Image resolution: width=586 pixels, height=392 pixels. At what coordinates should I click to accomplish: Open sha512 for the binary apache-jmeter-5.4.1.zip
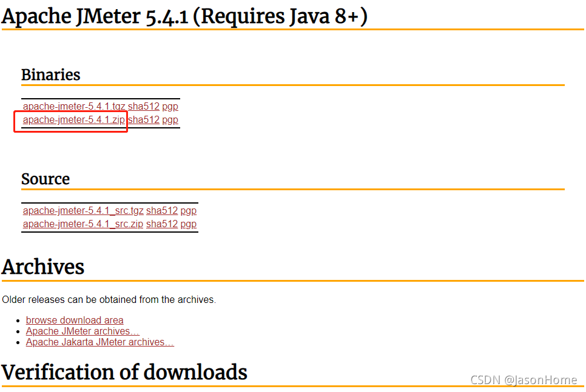144,120
